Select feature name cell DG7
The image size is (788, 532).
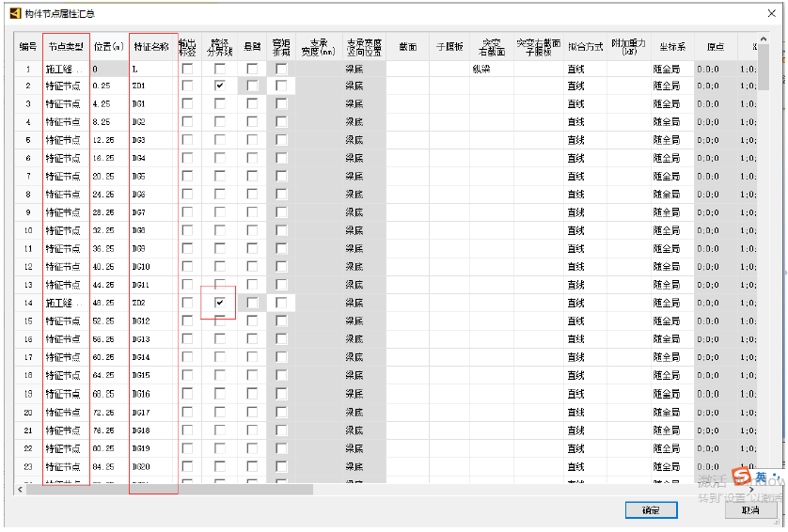(x=153, y=212)
